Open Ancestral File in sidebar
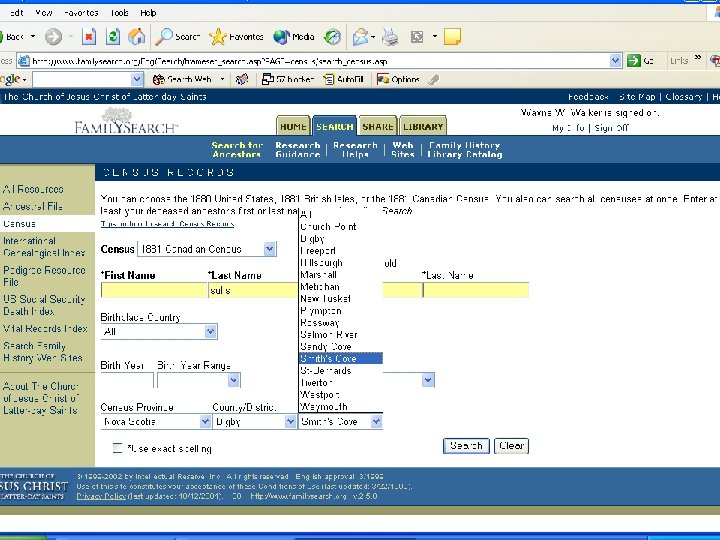This screenshot has height=540, width=720. 33,206
